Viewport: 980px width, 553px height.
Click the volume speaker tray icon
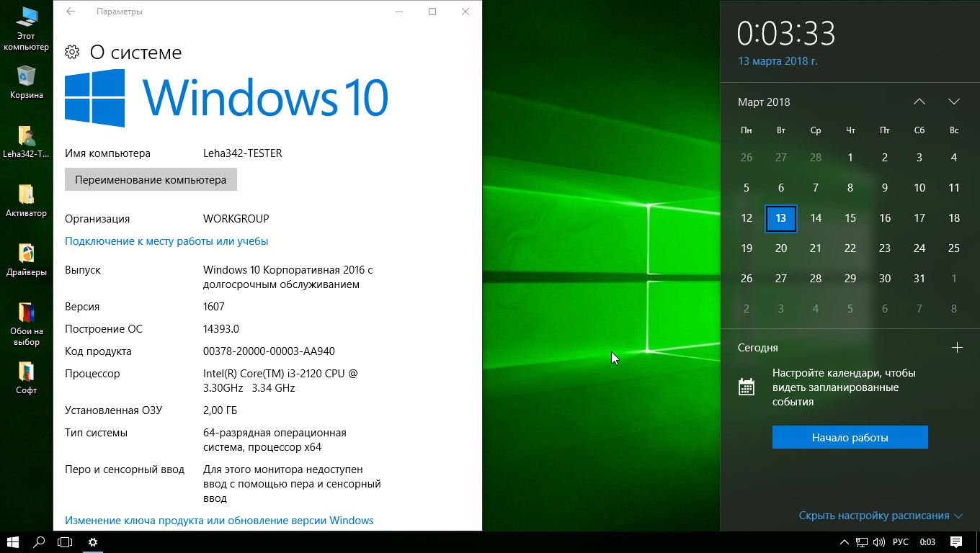(878, 541)
